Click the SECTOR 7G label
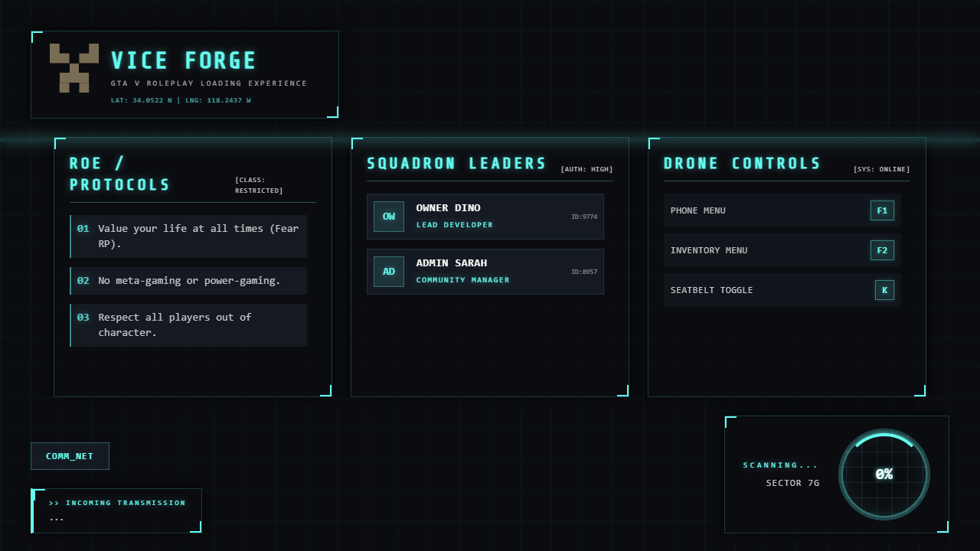980x551 pixels. pos(792,483)
